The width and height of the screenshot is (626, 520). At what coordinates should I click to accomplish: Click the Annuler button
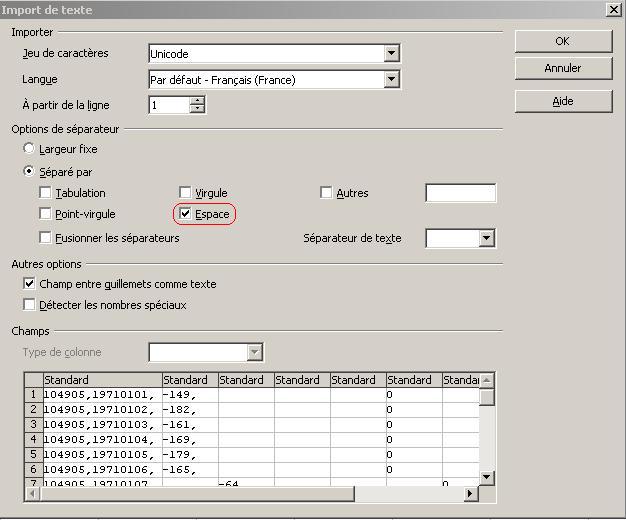point(563,68)
